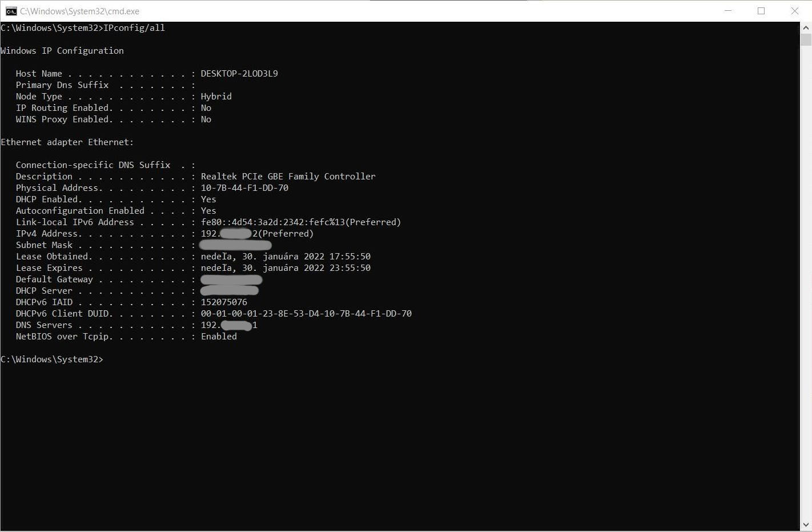
Task: Open the cmd.exe title bar system icon
Action: tap(11, 11)
